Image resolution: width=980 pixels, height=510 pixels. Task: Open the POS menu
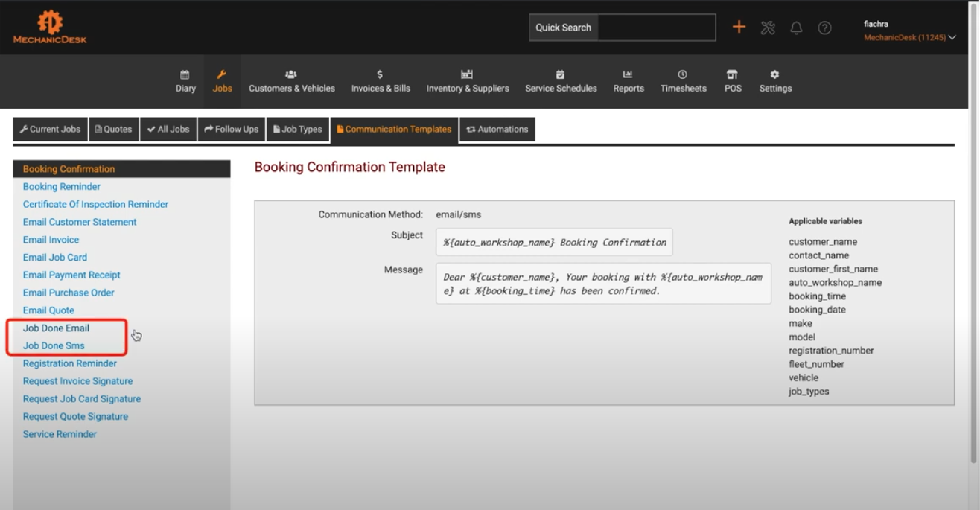point(733,81)
